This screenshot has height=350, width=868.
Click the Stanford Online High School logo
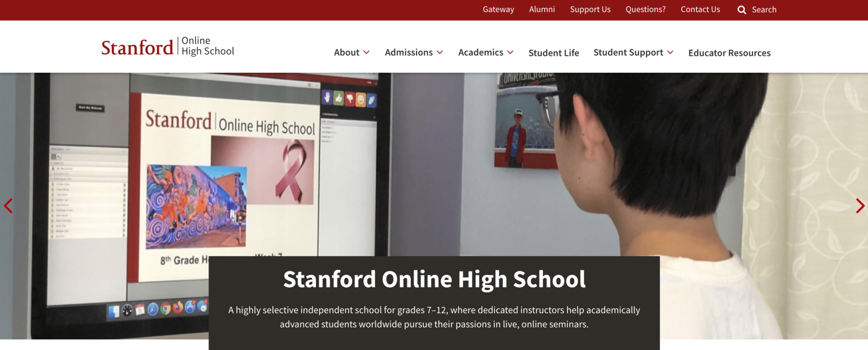click(x=167, y=46)
